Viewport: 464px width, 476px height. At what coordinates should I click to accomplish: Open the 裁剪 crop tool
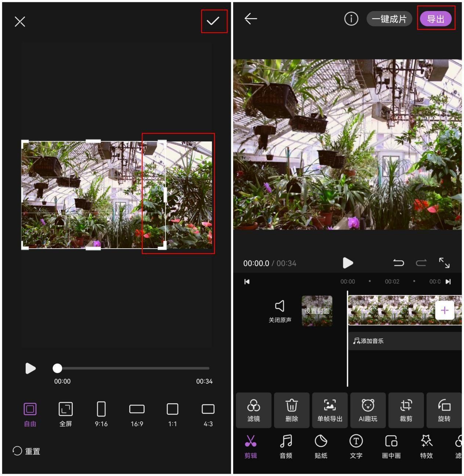(406, 410)
